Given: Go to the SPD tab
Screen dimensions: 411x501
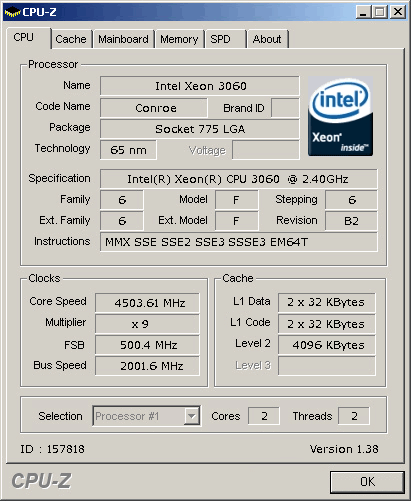Looking at the screenshot, I should (225, 39).
